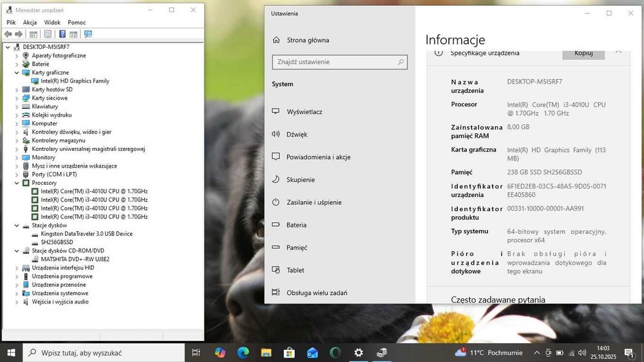
Task: Click the volume icon in system tray
Action: (x=582, y=352)
